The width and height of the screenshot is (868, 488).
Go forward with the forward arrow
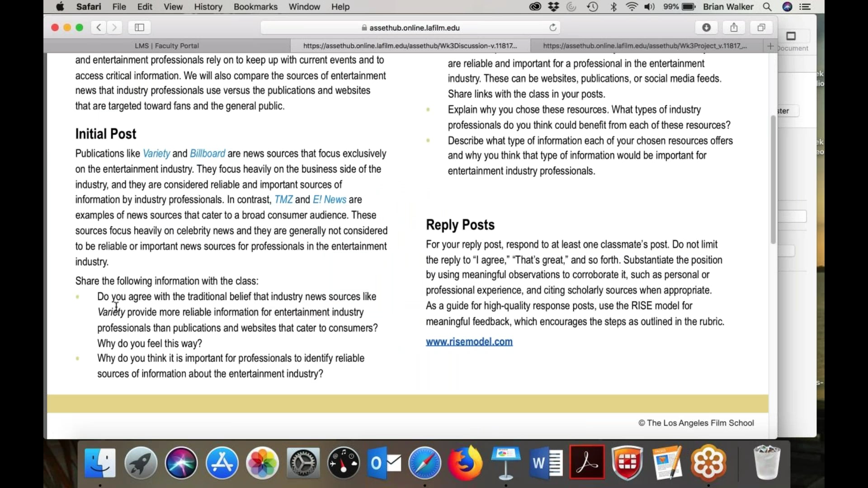click(x=115, y=28)
